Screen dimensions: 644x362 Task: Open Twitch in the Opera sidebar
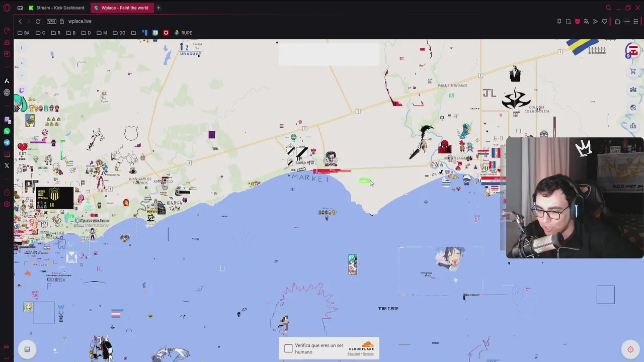coord(7,120)
